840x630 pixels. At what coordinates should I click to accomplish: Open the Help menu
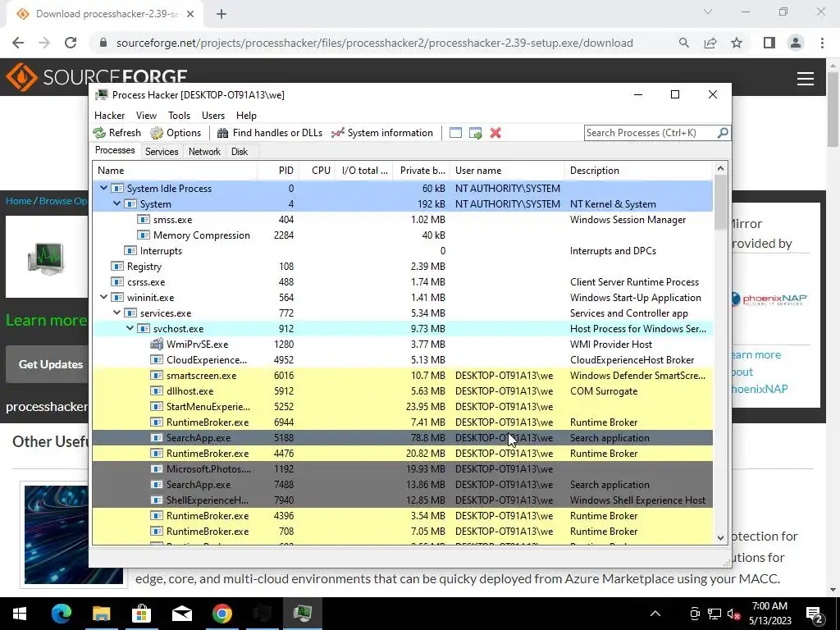pyautogui.click(x=246, y=116)
